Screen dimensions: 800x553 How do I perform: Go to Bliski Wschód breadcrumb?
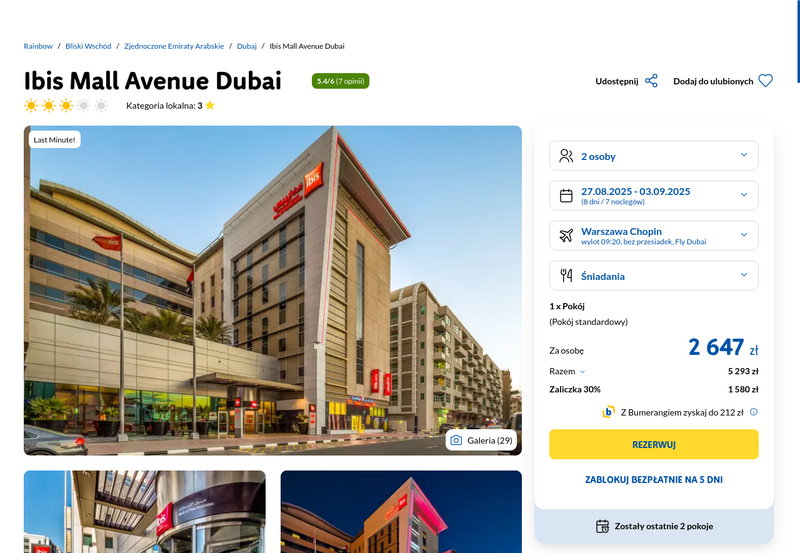tap(88, 46)
